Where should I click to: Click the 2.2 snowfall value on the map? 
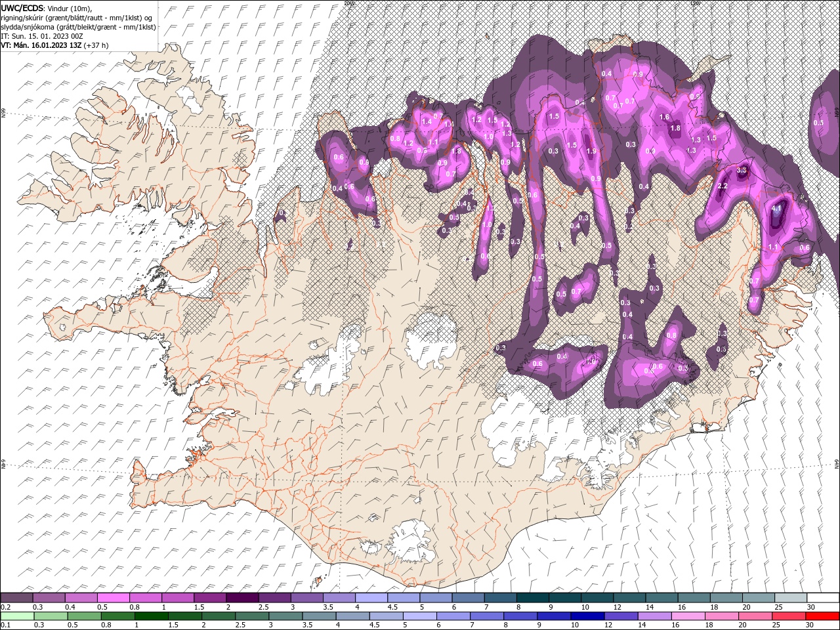pyautogui.click(x=723, y=186)
